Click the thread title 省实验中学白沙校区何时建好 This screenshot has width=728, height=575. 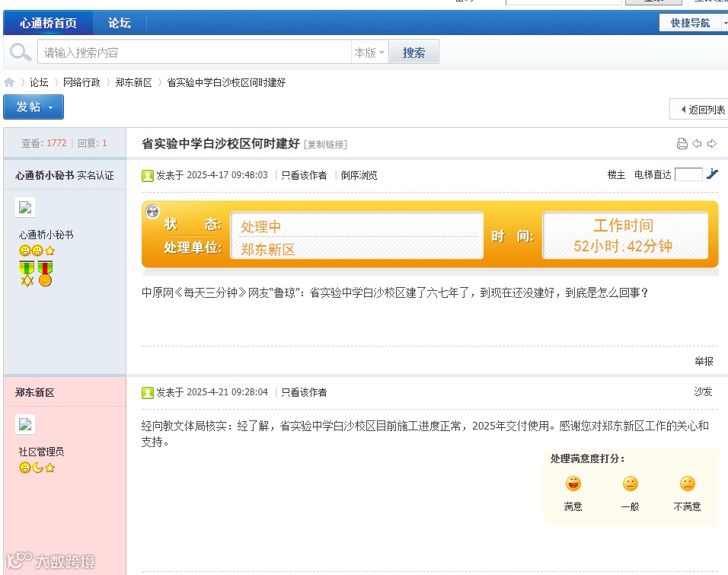(221, 143)
